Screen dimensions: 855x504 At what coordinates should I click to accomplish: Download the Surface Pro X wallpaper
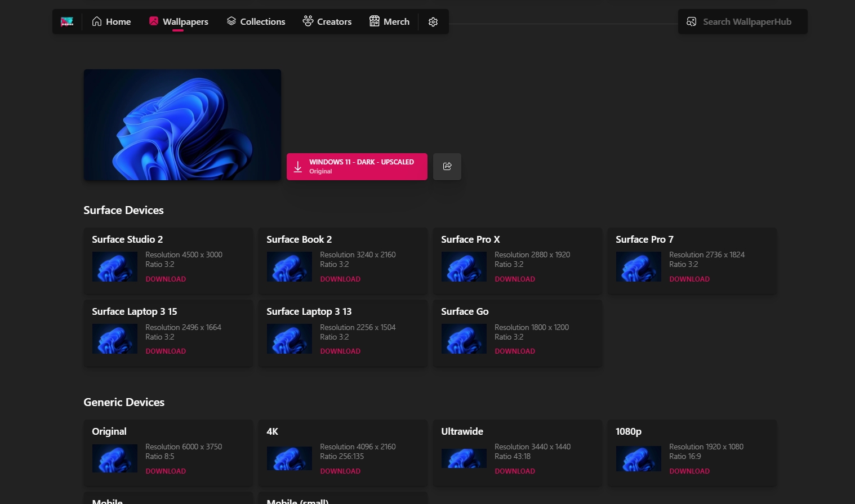click(x=515, y=279)
